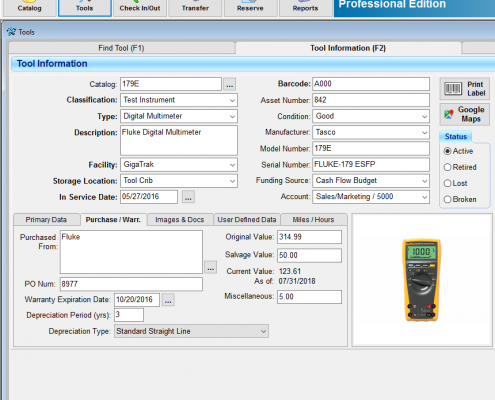Click into the PO Num input field
Viewport: 495px width, 400px height.
131,284
